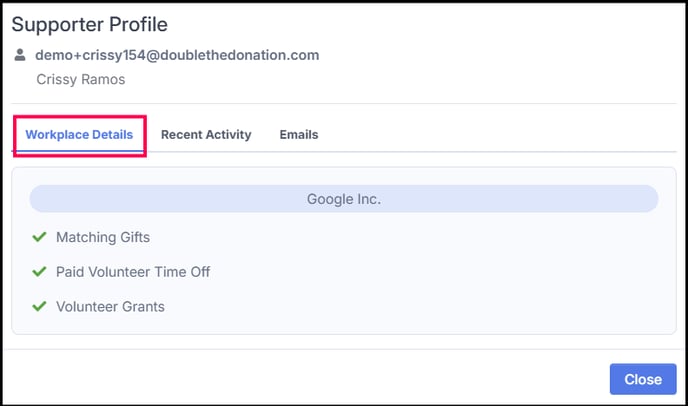The image size is (688, 406).
Task: Click the Volunteer Grants label
Action: (110, 306)
